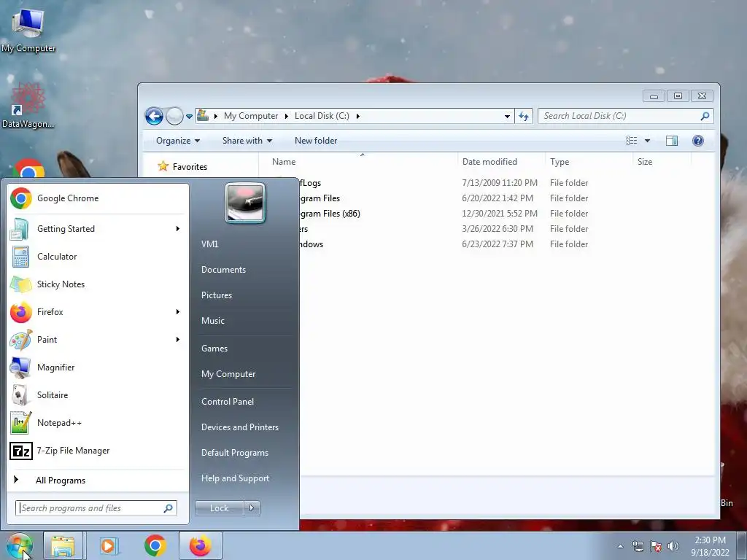Open Google Chrome from Start menu list

point(97,198)
